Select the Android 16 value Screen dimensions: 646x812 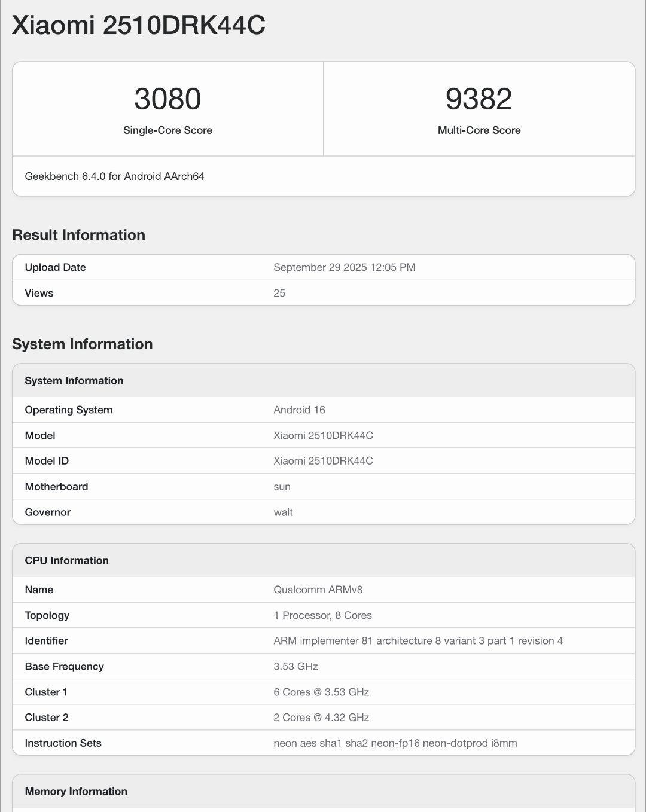point(299,410)
